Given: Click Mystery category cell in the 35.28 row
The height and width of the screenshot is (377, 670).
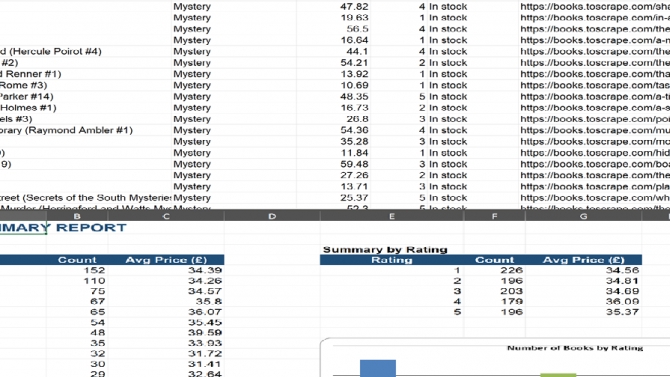Looking at the screenshot, I should click(234, 141).
